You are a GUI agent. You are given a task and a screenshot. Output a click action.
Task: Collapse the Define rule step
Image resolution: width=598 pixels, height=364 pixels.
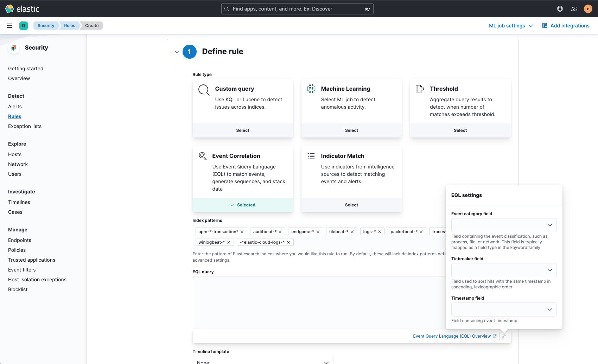point(177,52)
